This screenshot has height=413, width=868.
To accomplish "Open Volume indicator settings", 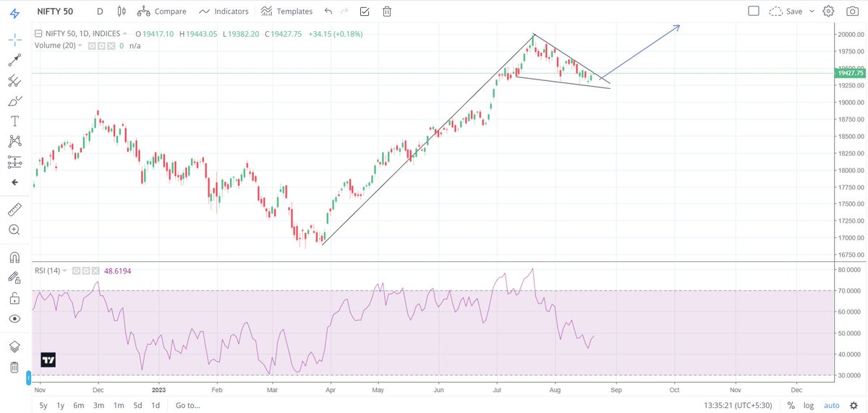I will [x=101, y=45].
